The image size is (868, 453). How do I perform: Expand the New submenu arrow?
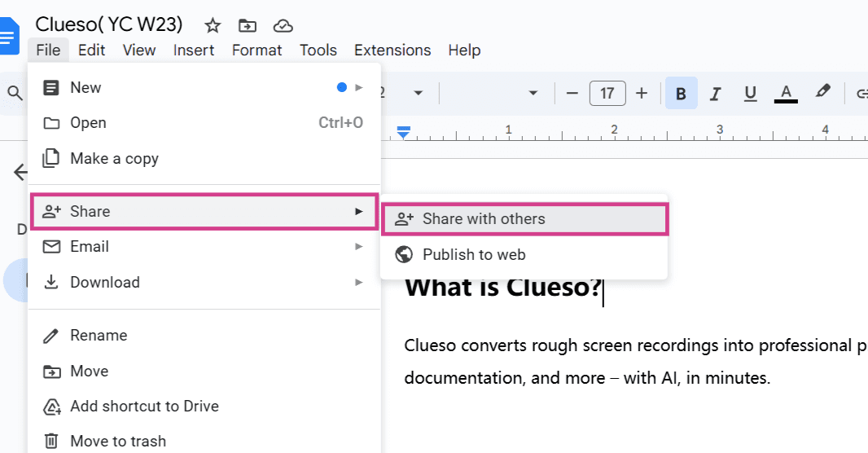[359, 87]
